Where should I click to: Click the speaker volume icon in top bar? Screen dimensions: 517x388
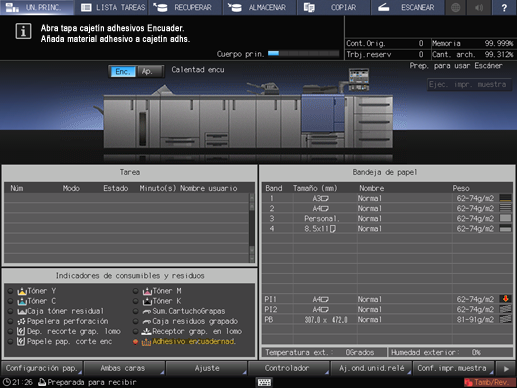pyautogui.click(x=479, y=7)
